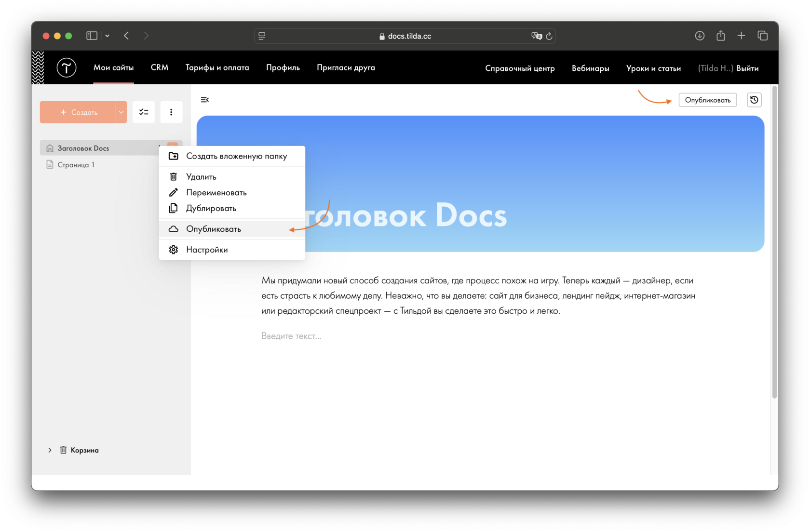Click the Пригласи друга link
The width and height of the screenshot is (810, 532).
tap(346, 67)
